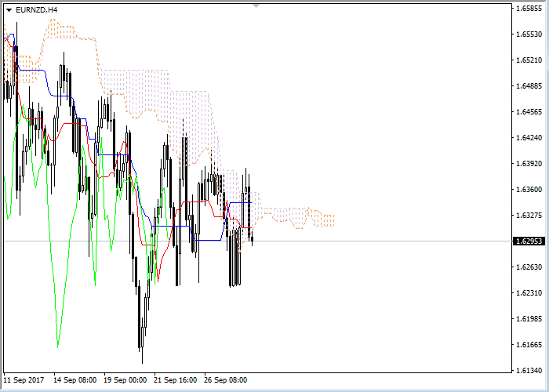Image resolution: width=549 pixels, height=392 pixels.
Task: Click price level 1.62310 on scale
Action: coord(529,293)
